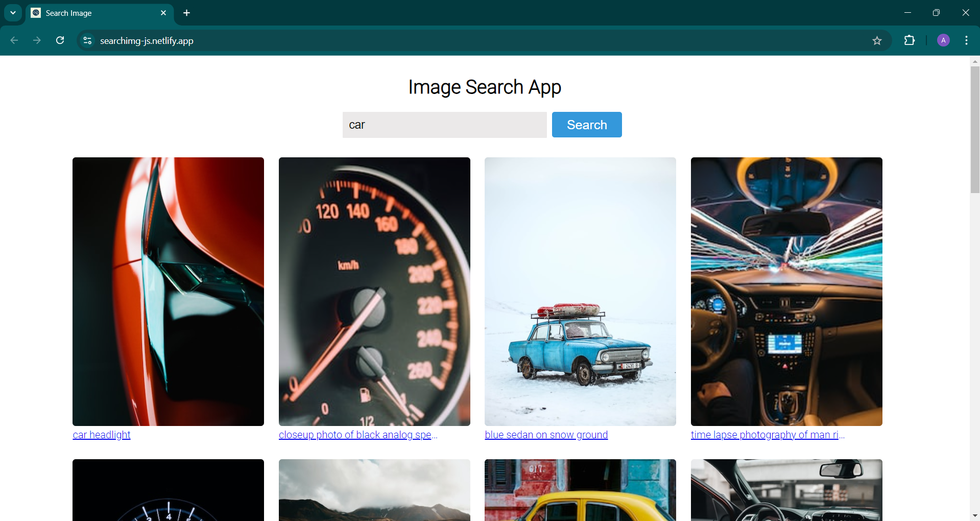Click the cloudy mountain landscape photo
The width and height of the screenshot is (980, 521).
point(374,490)
